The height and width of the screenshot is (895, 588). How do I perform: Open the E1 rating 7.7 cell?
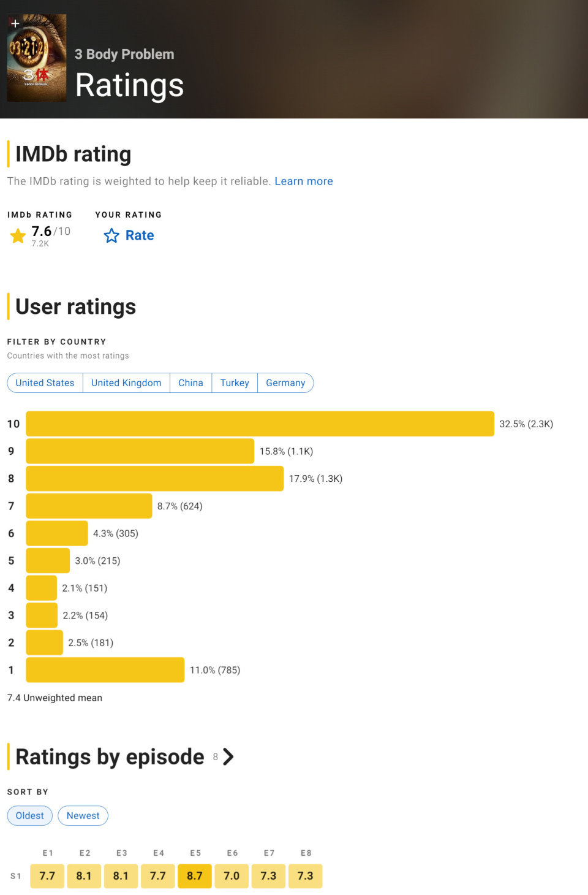47,875
